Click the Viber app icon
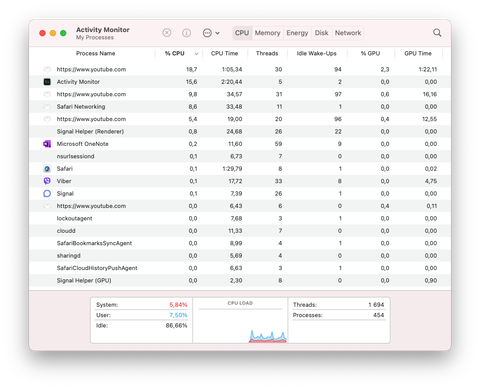This screenshot has width=480, height=389. coord(47,181)
